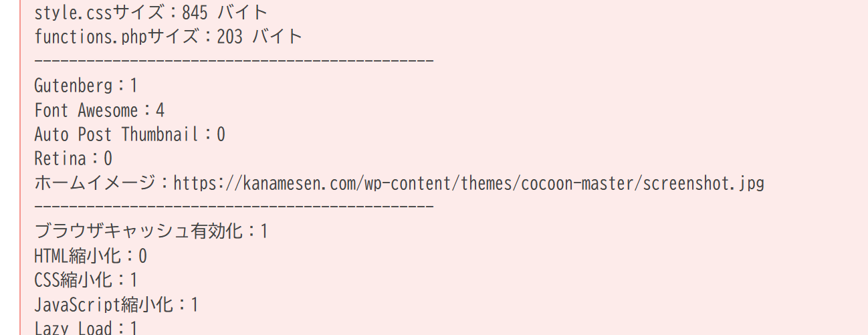
Task: Click the Retina setting line
Action: [74, 158]
